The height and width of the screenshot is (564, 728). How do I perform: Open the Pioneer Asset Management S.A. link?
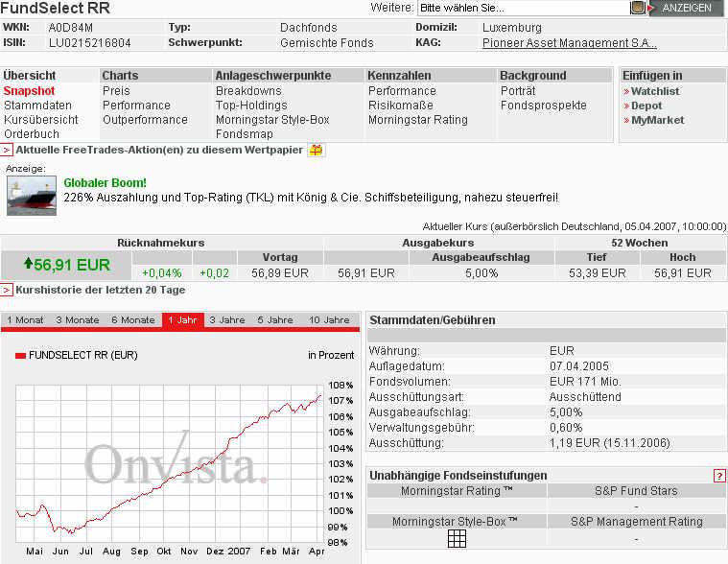coord(569,43)
